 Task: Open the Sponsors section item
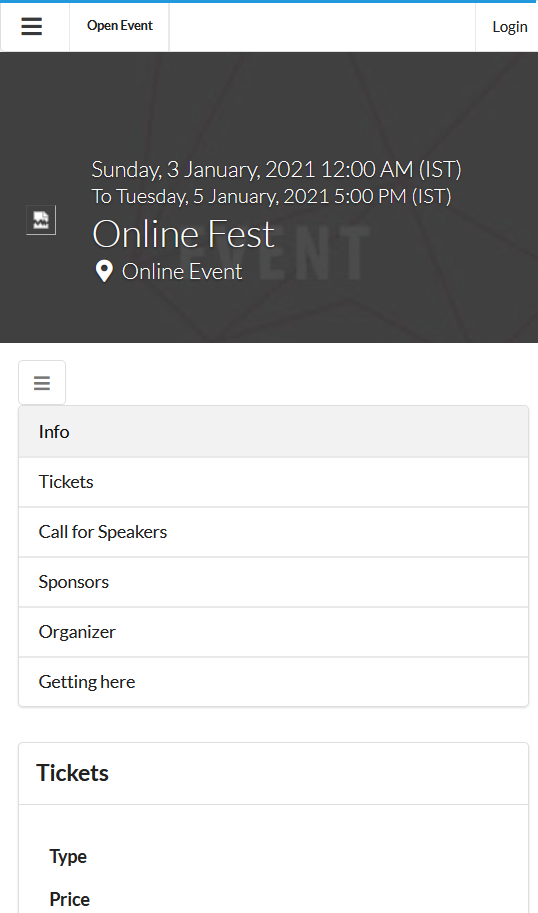(273, 582)
